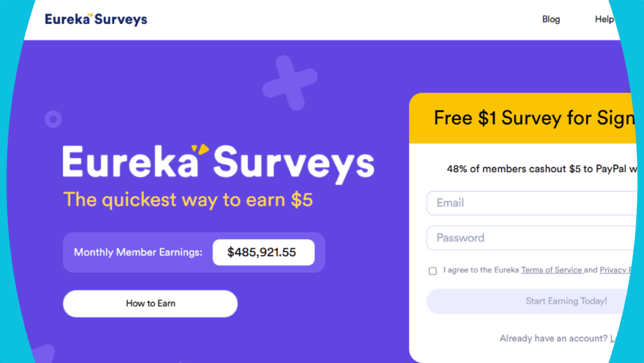Open the Help menu item
This screenshot has height=363, width=644.
[x=604, y=19]
